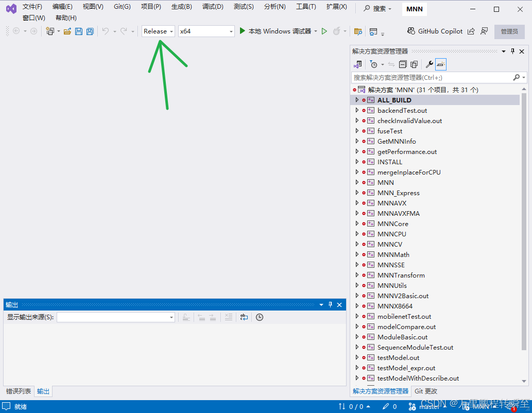Open the Release configuration dropdown

[x=158, y=31]
